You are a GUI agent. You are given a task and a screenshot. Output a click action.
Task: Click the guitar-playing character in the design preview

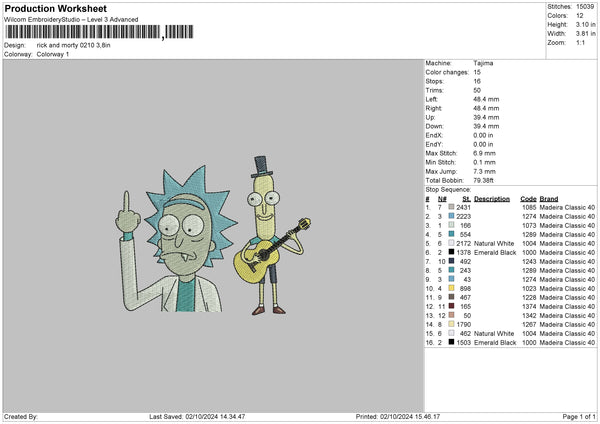pos(272,235)
